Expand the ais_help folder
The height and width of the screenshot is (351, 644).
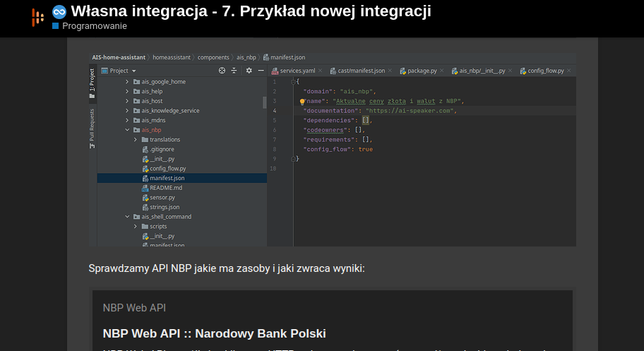pos(127,91)
